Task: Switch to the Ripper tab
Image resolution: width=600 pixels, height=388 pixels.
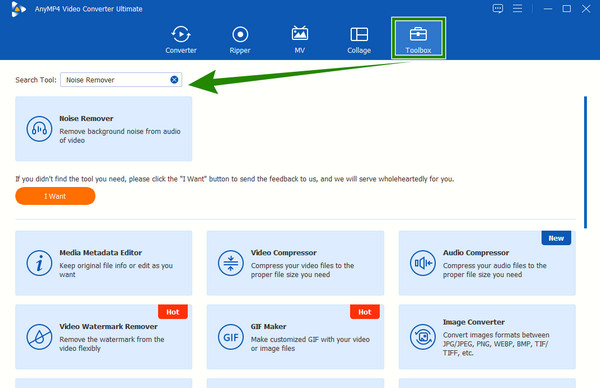Action: (240, 39)
